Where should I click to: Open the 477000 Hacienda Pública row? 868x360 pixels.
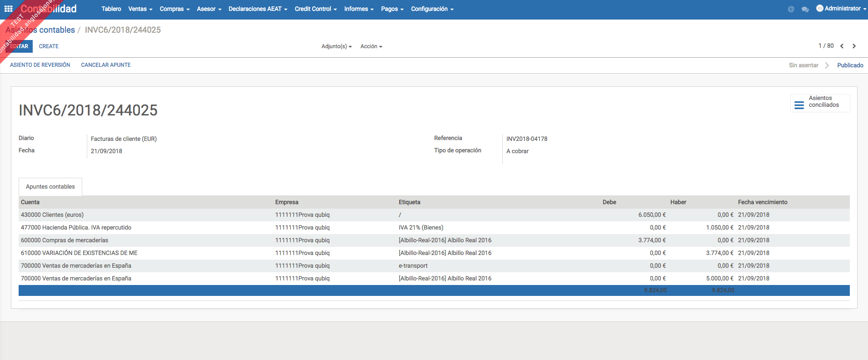(x=76, y=228)
